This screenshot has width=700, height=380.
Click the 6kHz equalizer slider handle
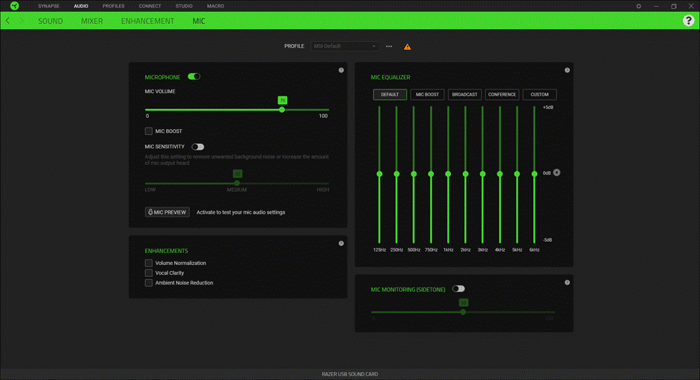click(x=534, y=174)
